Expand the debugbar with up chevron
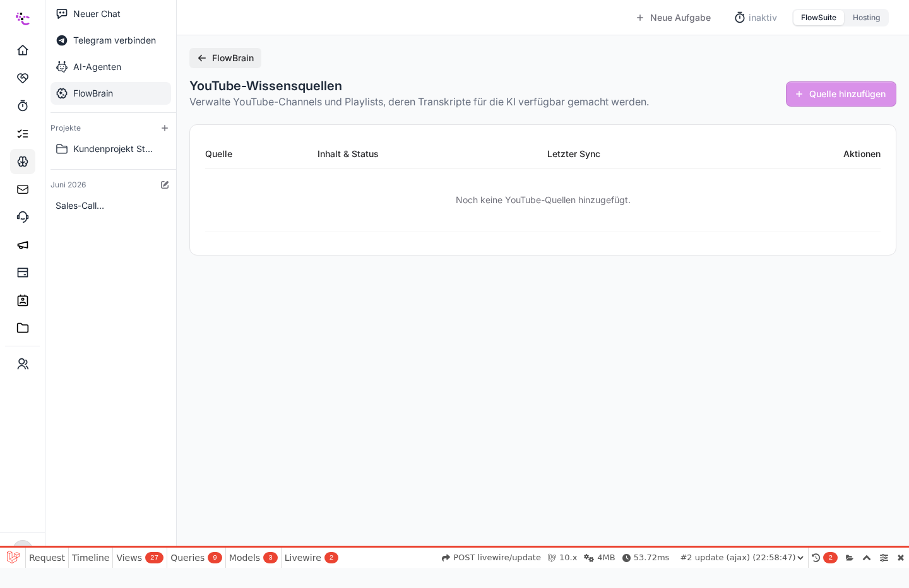Image resolution: width=909 pixels, height=588 pixels. tap(867, 558)
